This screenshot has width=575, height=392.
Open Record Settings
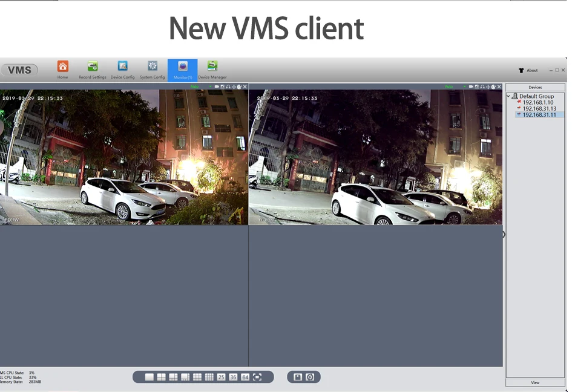93,70
